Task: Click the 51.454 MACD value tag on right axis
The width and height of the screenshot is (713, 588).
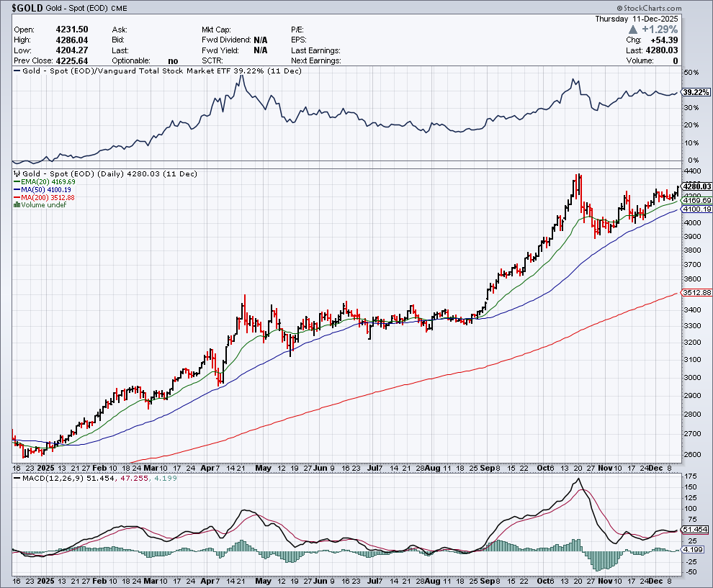Action: point(696,530)
